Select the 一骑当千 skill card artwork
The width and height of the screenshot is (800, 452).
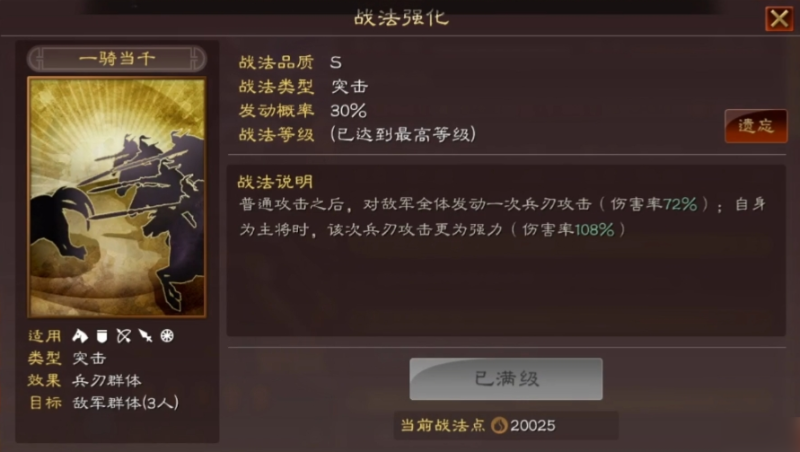coord(117,197)
